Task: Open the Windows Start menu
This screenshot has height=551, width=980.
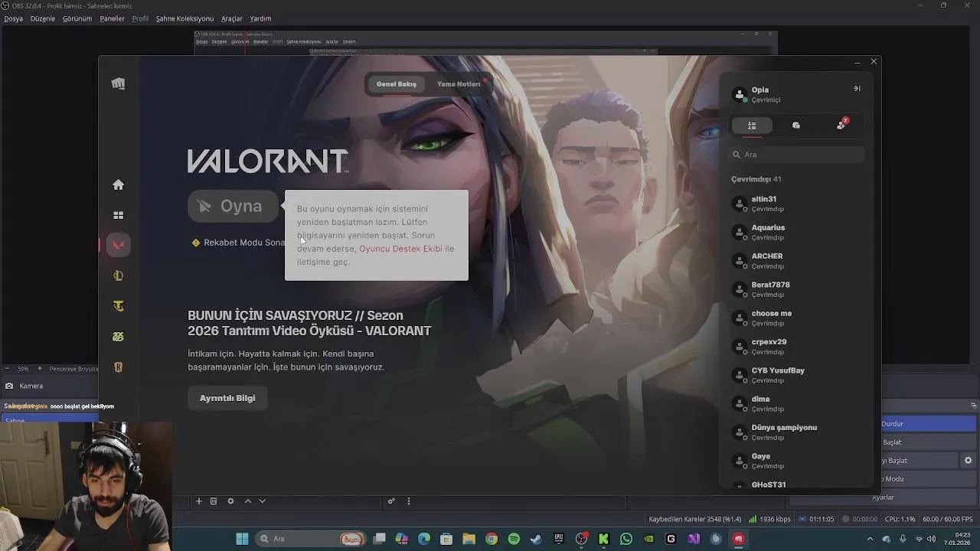Action: click(x=242, y=539)
